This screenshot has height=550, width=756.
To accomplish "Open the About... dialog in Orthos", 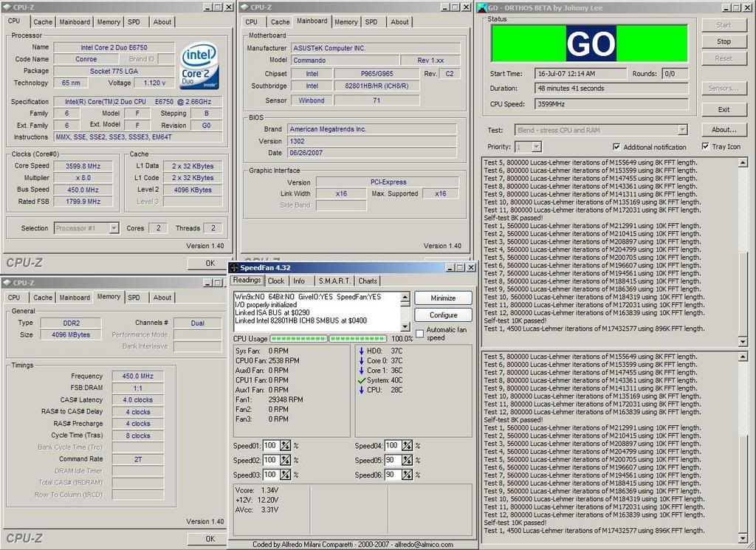I will (x=724, y=130).
